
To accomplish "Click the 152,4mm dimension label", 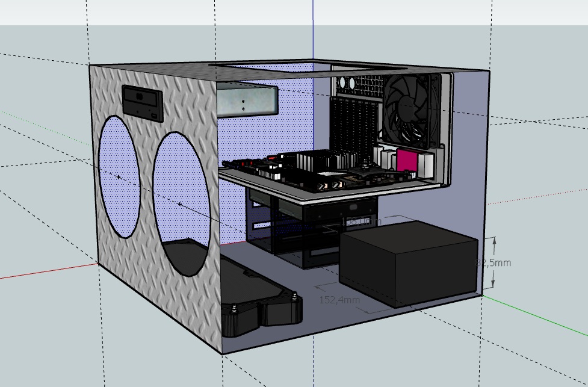I will point(339,299).
